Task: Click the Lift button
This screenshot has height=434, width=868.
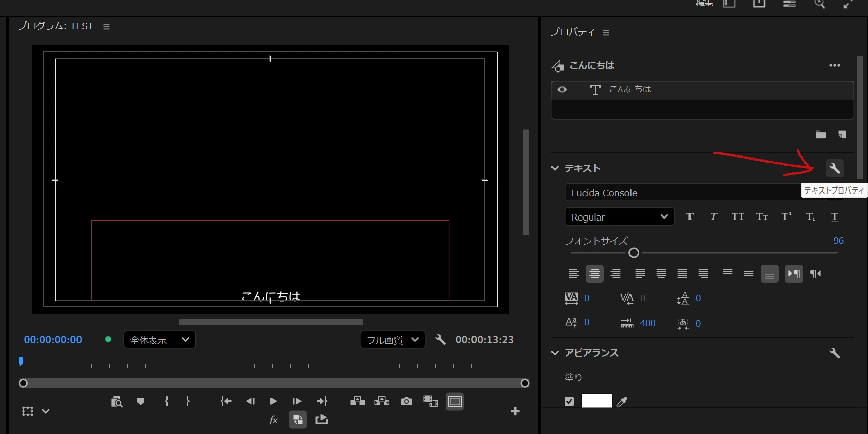Action: (358, 401)
